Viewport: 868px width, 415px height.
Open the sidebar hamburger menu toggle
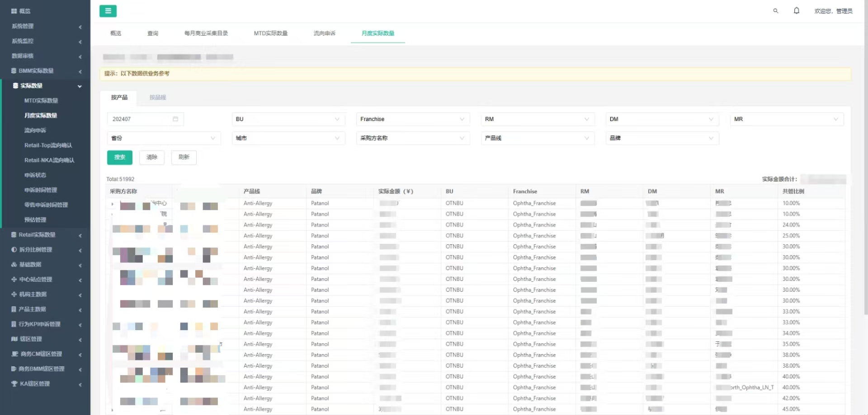(x=108, y=10)
